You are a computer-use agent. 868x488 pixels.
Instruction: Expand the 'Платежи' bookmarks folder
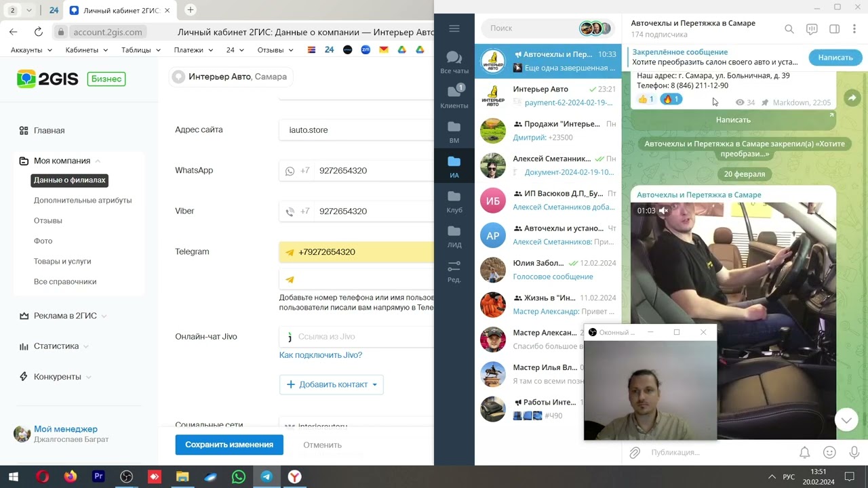[193, 50]
